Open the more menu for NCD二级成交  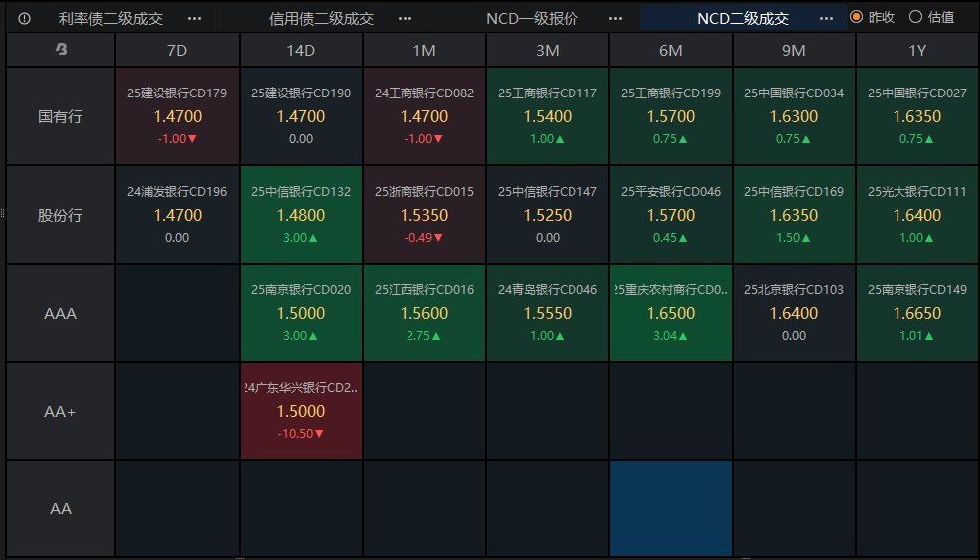pos(826,18)
